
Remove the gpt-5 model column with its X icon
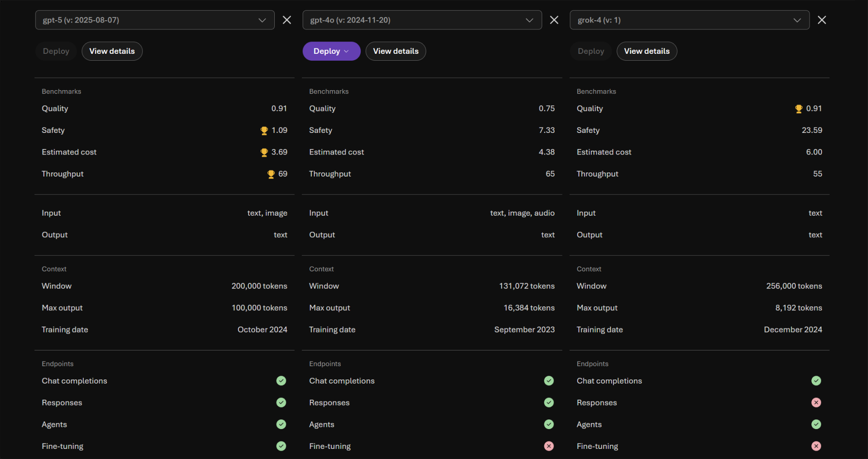[x=287, y=20]
